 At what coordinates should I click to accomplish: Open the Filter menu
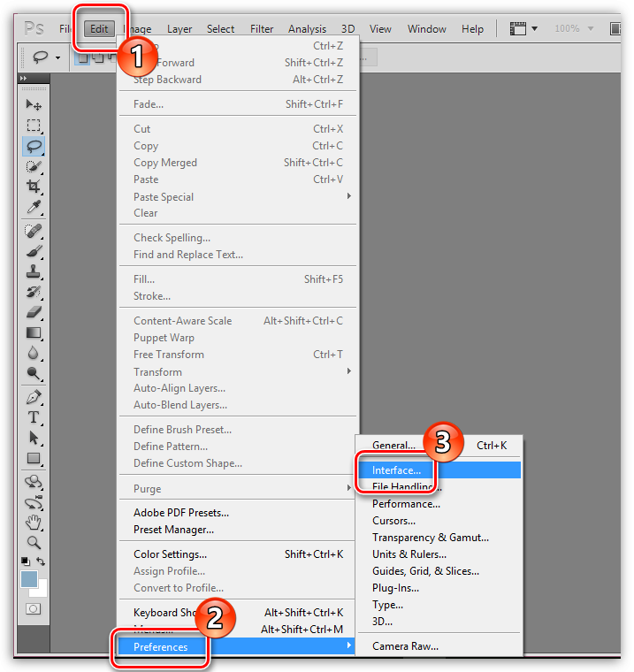[x=262, y=28]
